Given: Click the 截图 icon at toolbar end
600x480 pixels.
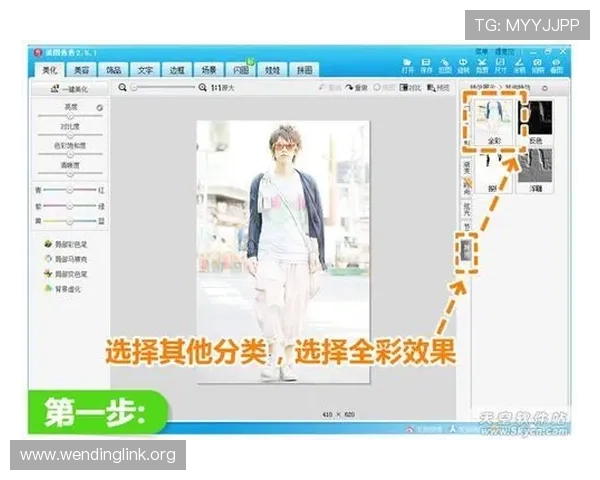Looking at the screenshot, I should point(556,66).
